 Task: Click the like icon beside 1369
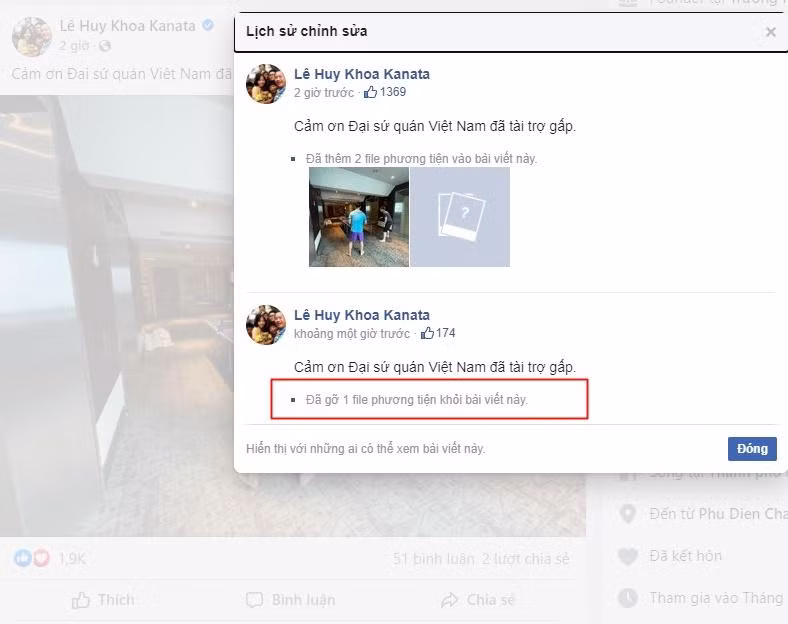(x=370, y=92)
